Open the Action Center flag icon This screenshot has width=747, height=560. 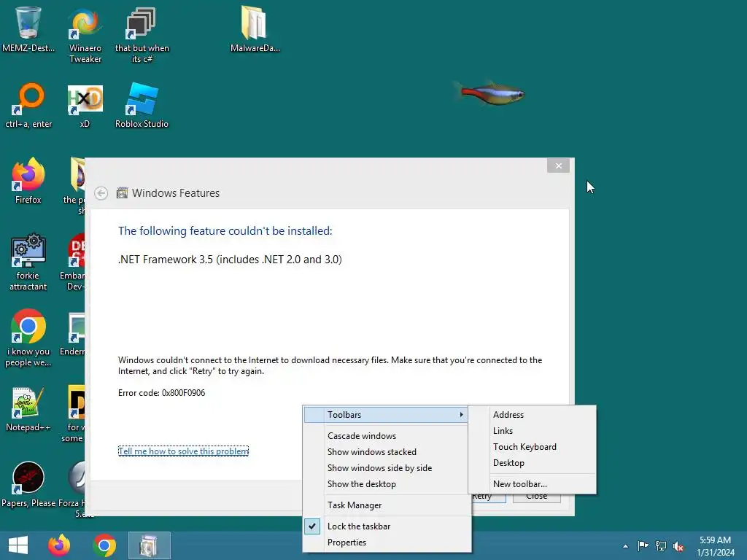[x=643, y=545]
